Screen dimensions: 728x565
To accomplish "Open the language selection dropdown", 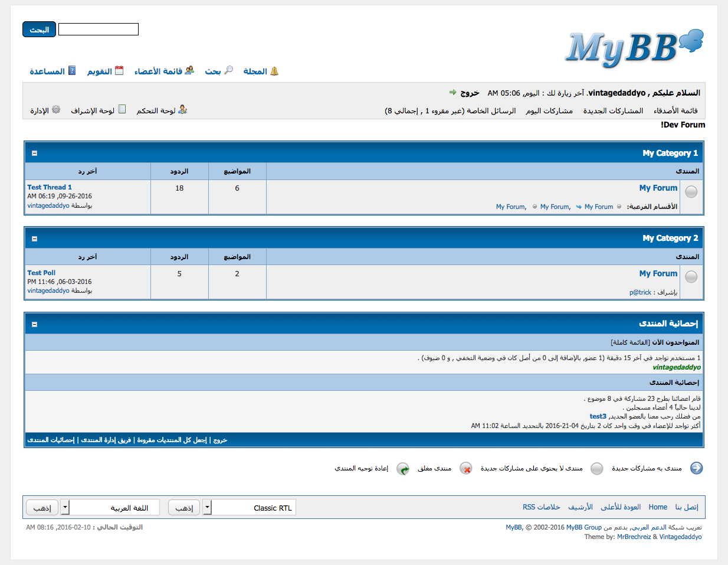I will [x=65, y=507].
